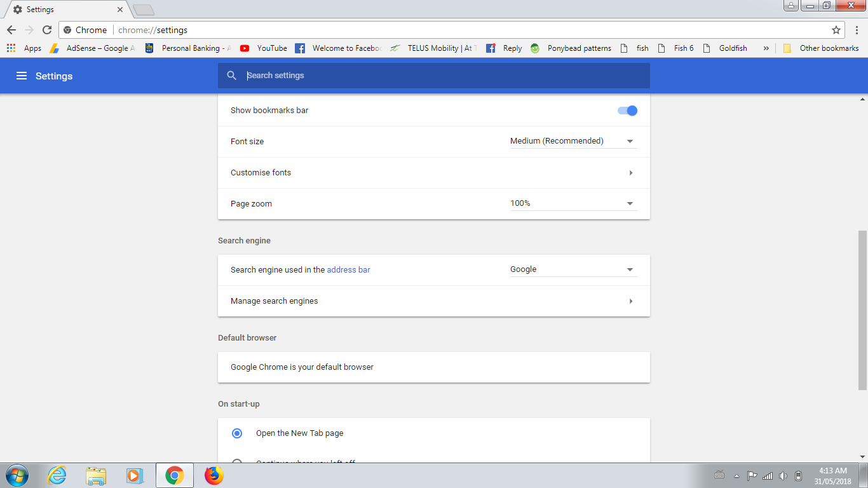Open a new browser tab
The height and width of the screenshot is (488, 868).
(x=144, y=10)
